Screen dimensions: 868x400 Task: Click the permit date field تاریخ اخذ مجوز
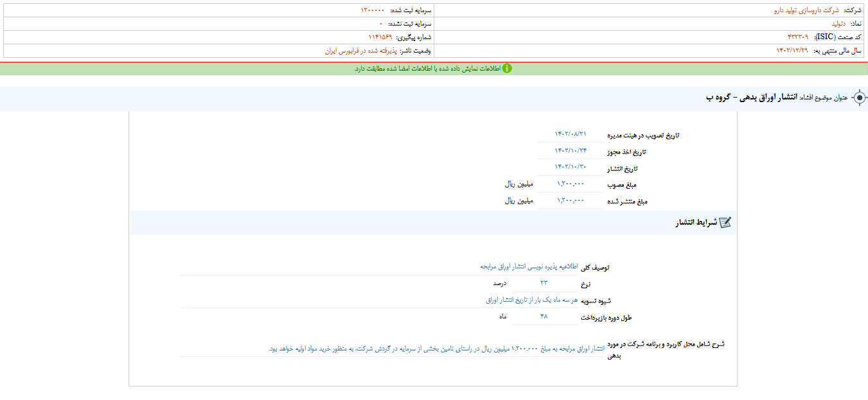click(571, 150)
